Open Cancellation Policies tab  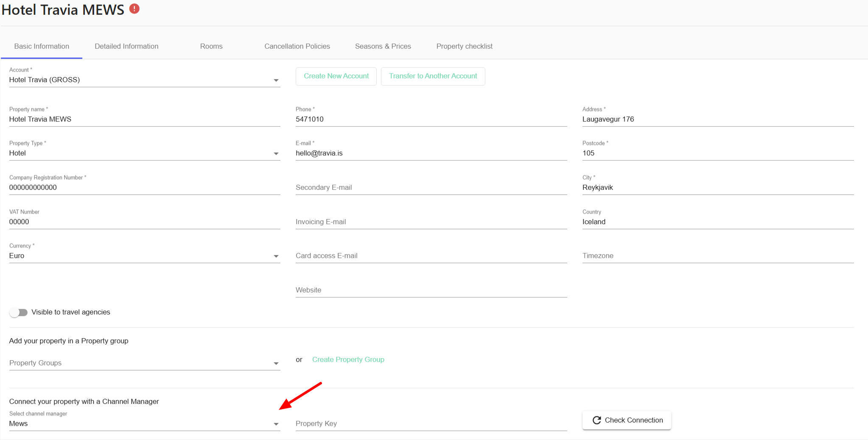(x=297, y=46)
